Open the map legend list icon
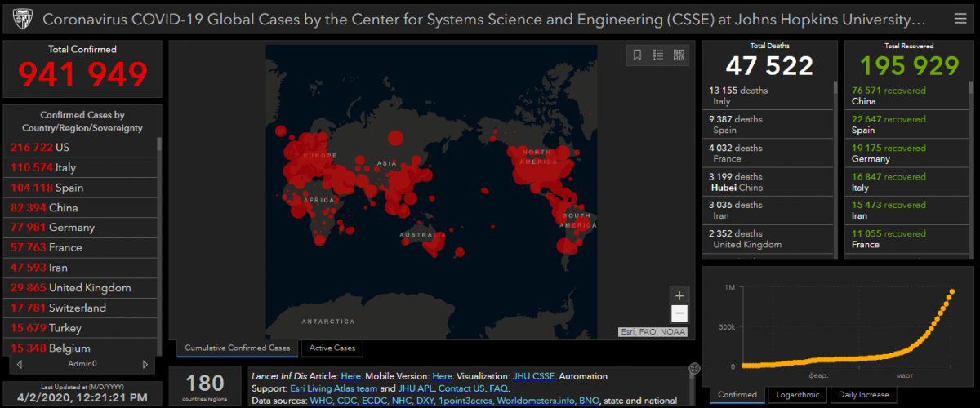Image resolution: width=980 pixels, height=408 pixels. 657,55
